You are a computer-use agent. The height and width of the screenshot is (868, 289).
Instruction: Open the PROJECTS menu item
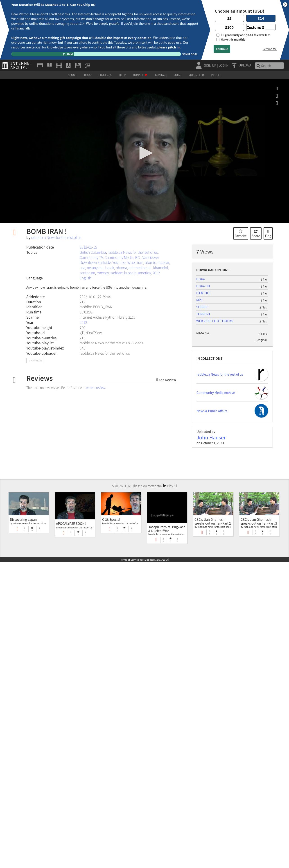pos(105,75)
